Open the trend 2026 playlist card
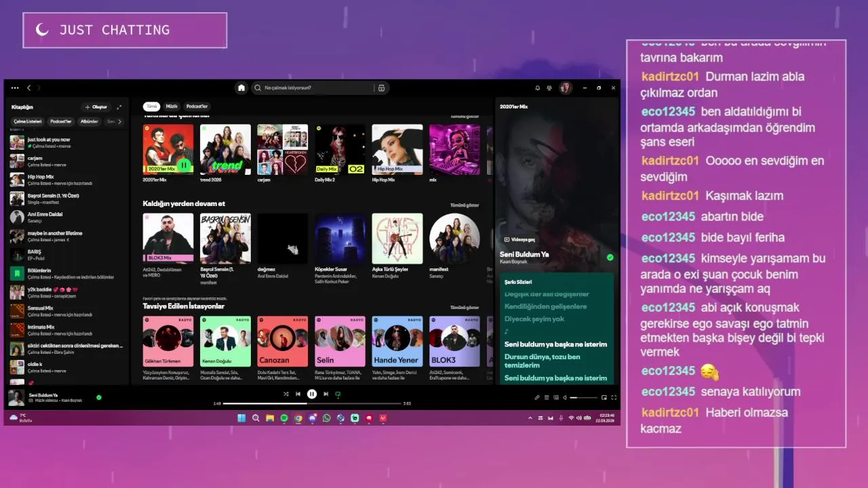This screenshot has width=868, height=488. pos(225,153)
